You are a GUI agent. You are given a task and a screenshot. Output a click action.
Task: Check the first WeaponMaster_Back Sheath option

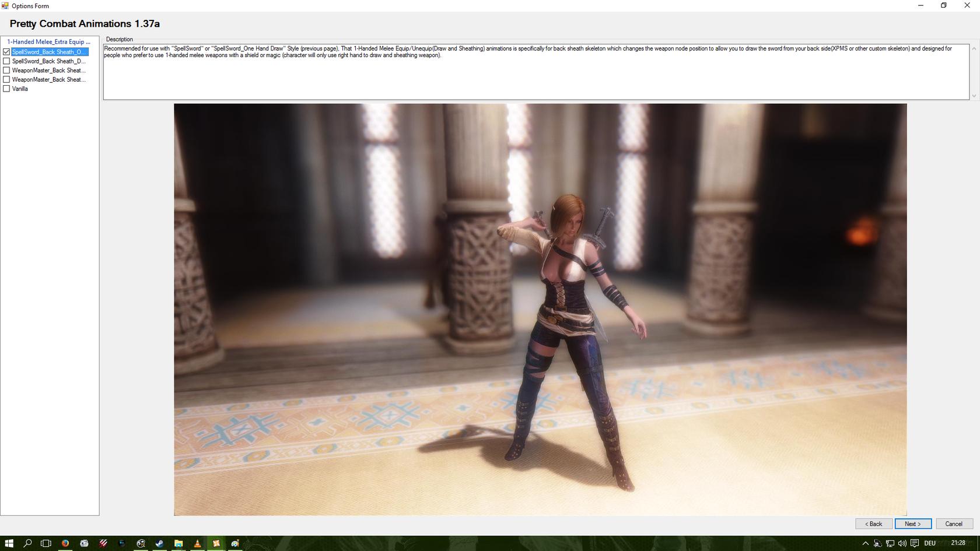tap(7, 71)
